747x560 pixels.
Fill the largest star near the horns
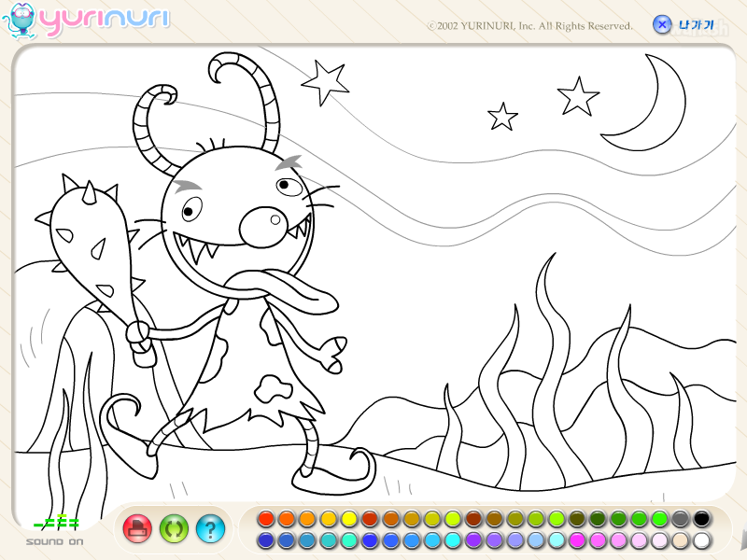326,82
